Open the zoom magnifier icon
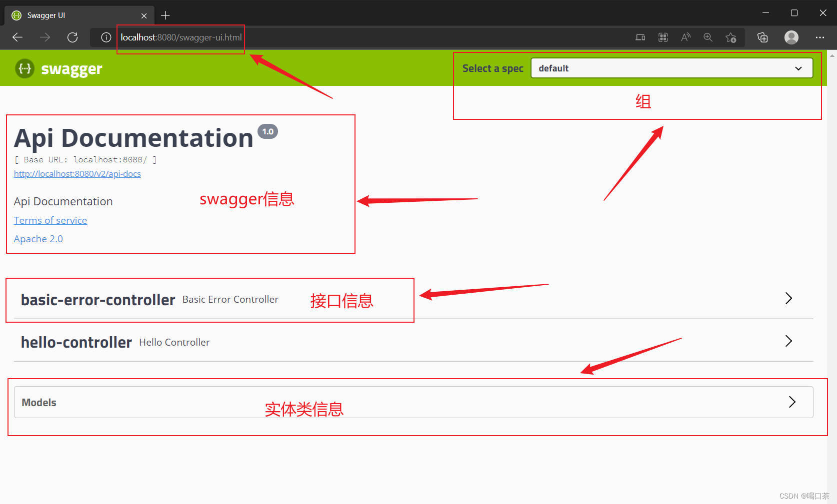The height and width of the screenshot is (504, 837). (708, 37)
